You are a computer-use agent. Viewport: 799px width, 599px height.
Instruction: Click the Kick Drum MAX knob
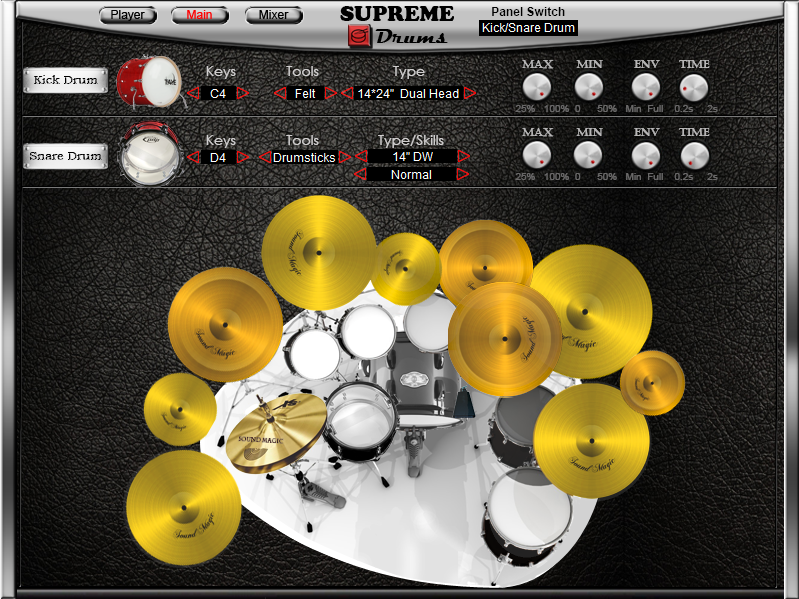tap(537, 89)
